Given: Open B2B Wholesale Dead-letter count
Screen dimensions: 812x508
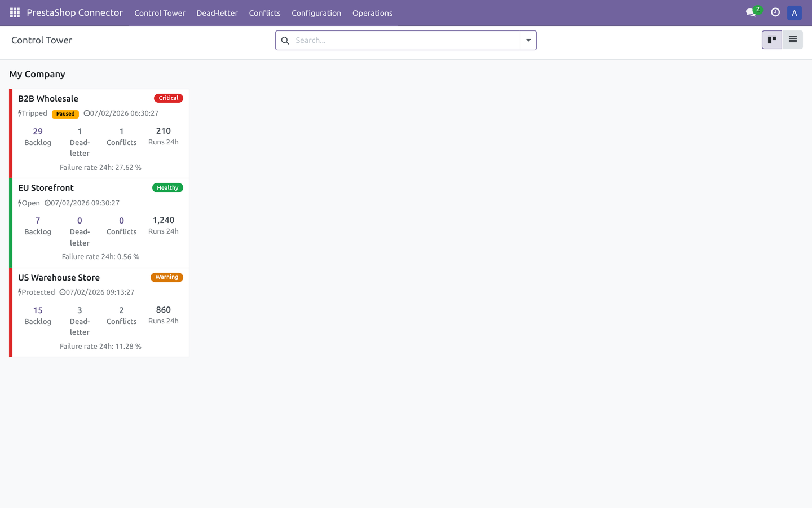Looking at the screenshot, I should click(80, 142).
